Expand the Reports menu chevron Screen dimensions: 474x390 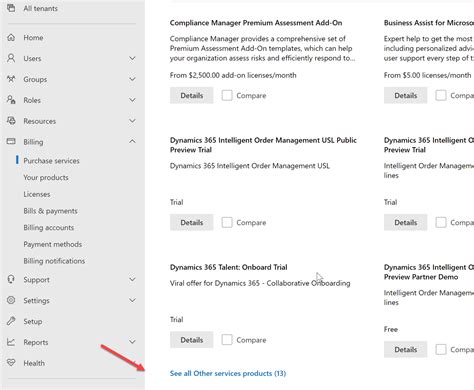(x=132, y=342)
